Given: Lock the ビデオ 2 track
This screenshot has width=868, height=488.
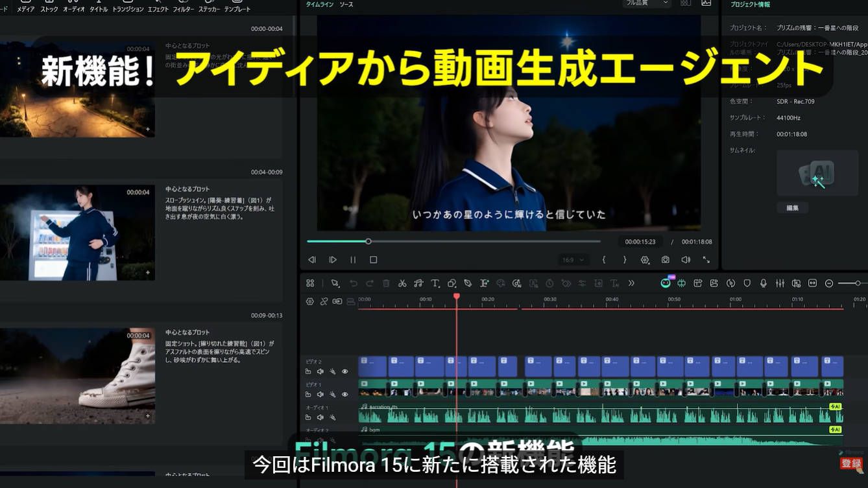Looking at the screenshot, I should click(x=308, y=371).
